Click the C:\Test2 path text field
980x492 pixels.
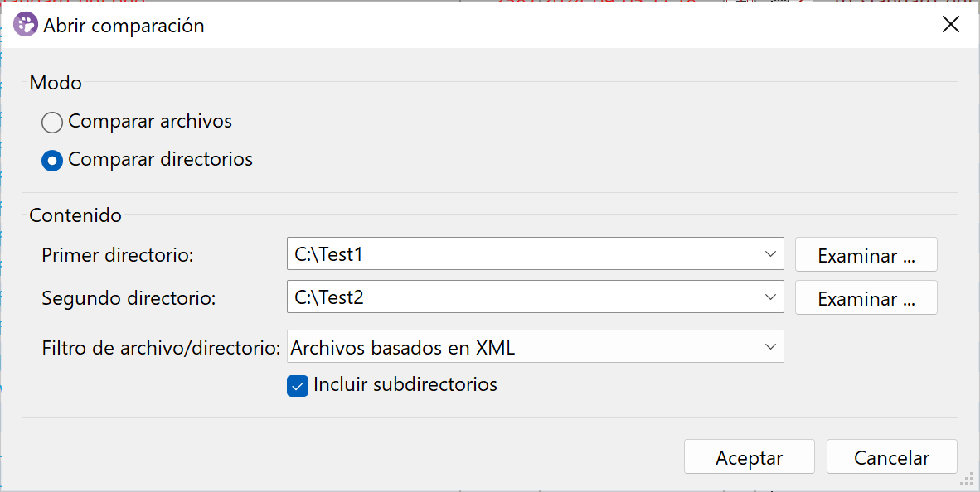click(x=522, y=297)
